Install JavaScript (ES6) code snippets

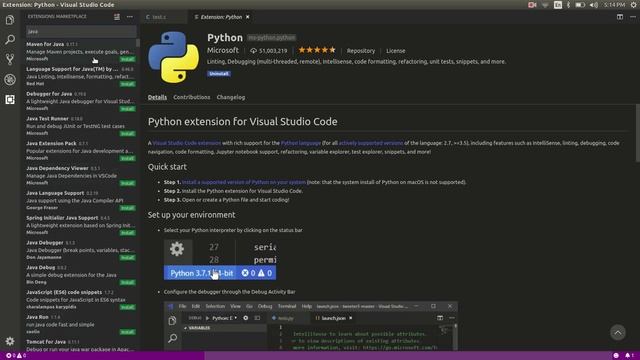click(127, 307)
